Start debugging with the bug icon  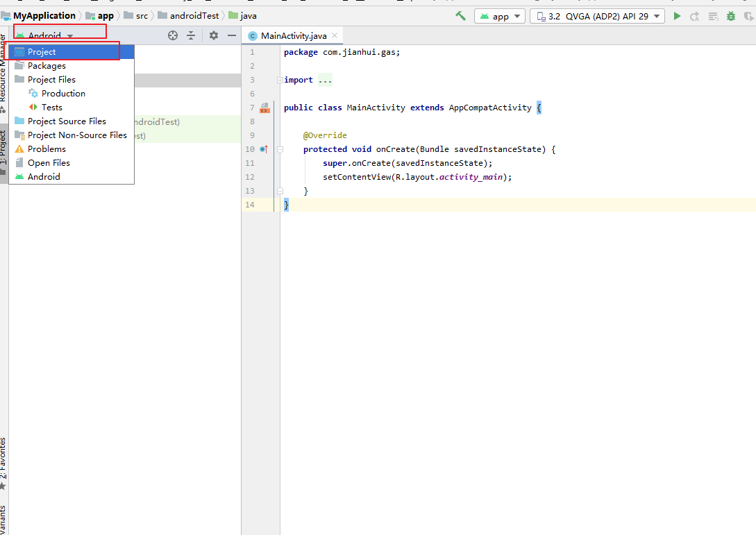731,16
